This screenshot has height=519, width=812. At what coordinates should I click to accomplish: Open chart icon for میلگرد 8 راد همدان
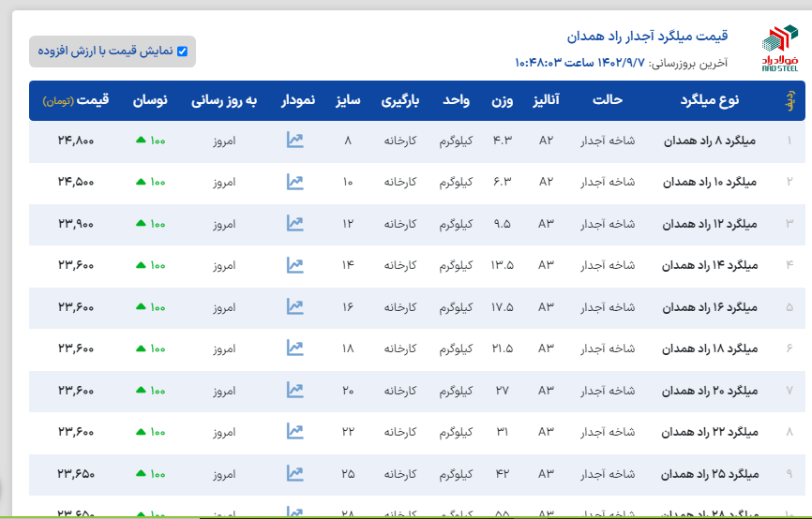295,141
